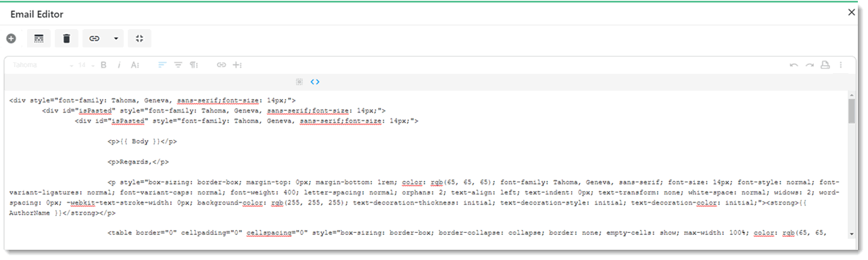This screenshot has height=260, width=868.
Task: Click the vertical scrollbar thumb
Action: (852, 110)
